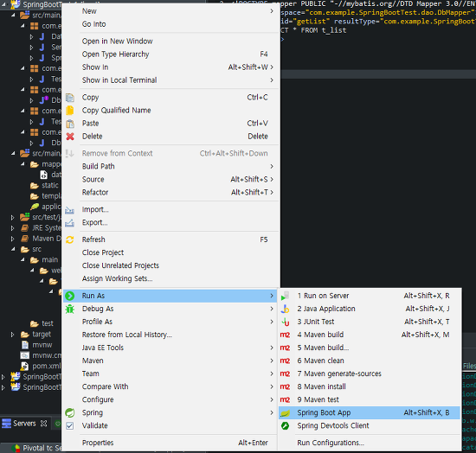The height and width of the screenshot is (453, 476).
Task: Choose Open Type Hierarchy
Action: pyautogui.click(x=170, y=54)
